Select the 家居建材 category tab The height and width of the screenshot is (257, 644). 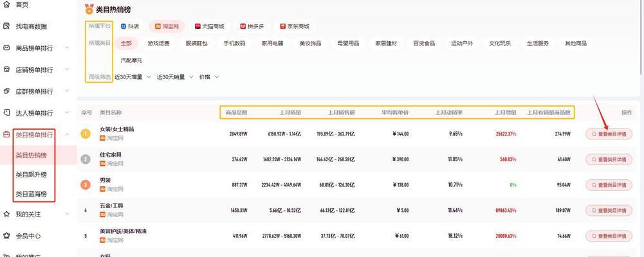(x=386, y=43)
